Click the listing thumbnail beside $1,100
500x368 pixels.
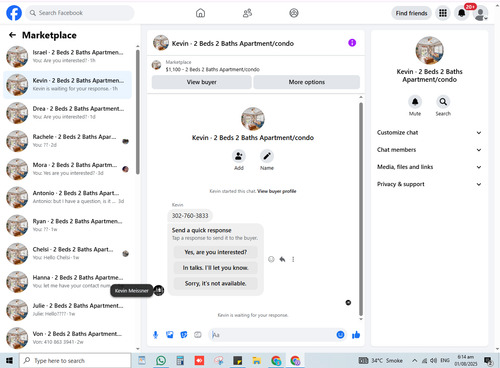(156, 65)
